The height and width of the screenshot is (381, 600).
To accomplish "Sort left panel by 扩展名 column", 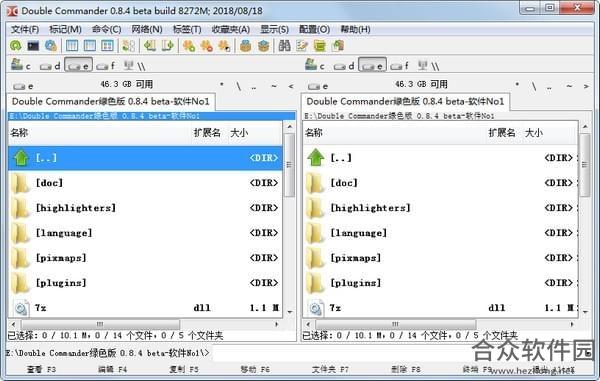I will point(207,133).
